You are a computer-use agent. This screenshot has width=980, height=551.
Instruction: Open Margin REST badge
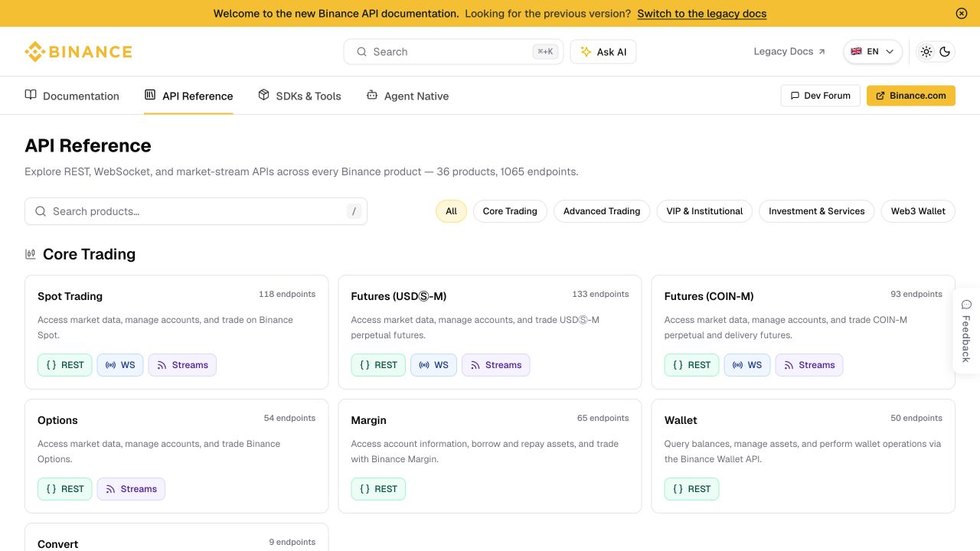coord(378,489)
